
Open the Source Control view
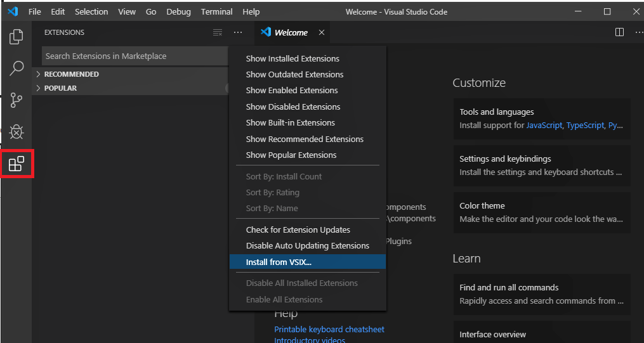tap(16, 100)
